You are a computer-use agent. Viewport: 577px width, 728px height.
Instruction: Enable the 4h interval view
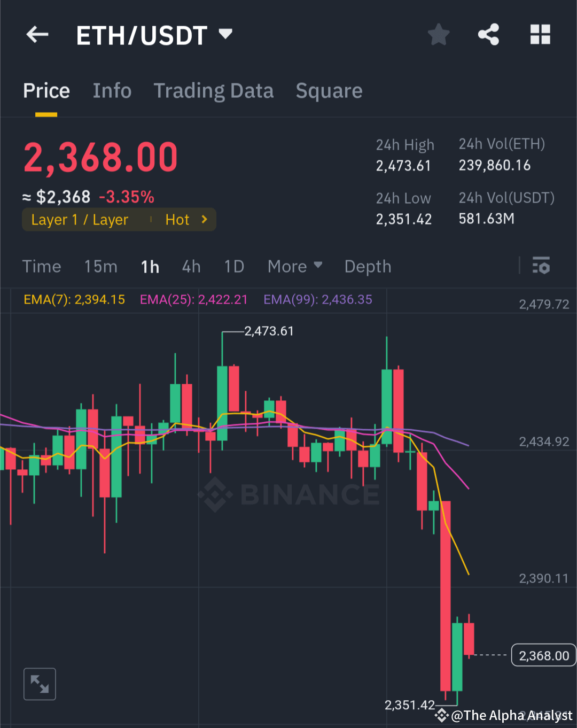pyautogui.click(x=191, y=266)
